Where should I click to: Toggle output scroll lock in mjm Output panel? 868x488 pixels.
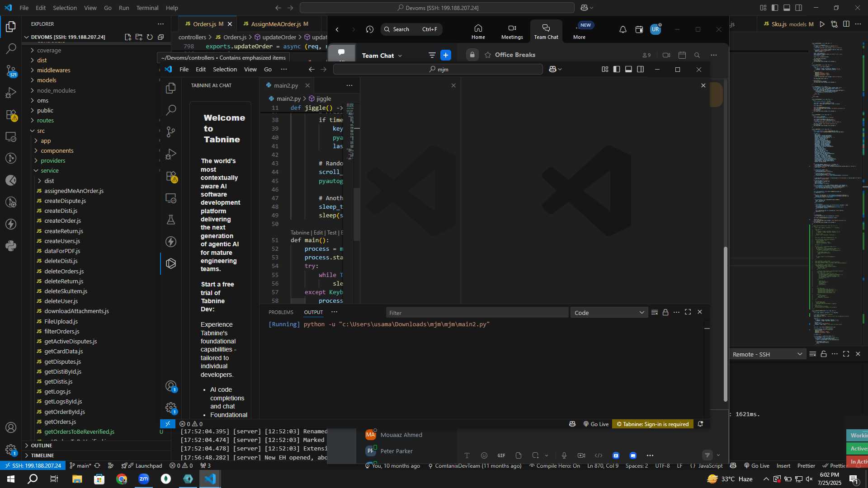tap(665, 312)
